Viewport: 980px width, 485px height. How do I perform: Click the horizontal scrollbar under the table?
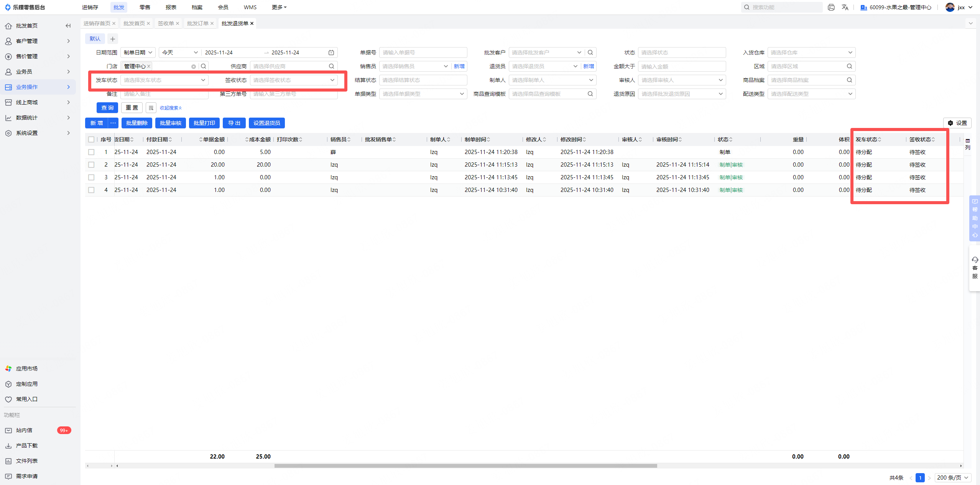tap(465, 466)
